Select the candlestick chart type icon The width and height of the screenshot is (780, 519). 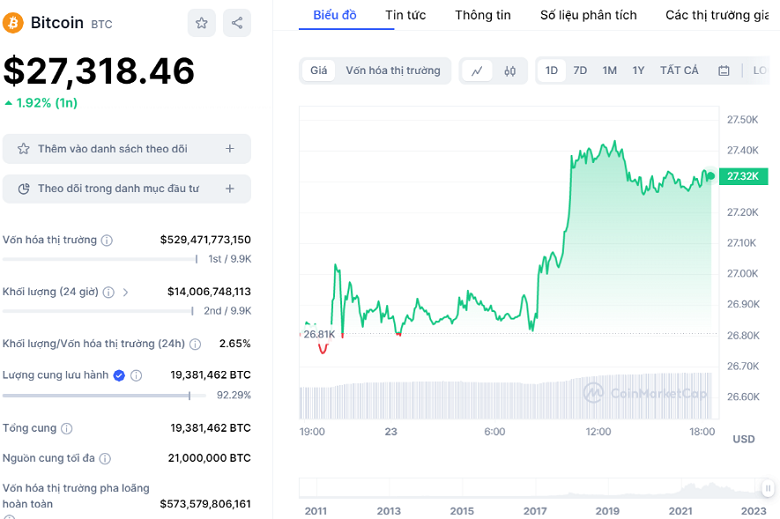coord(510,71)
